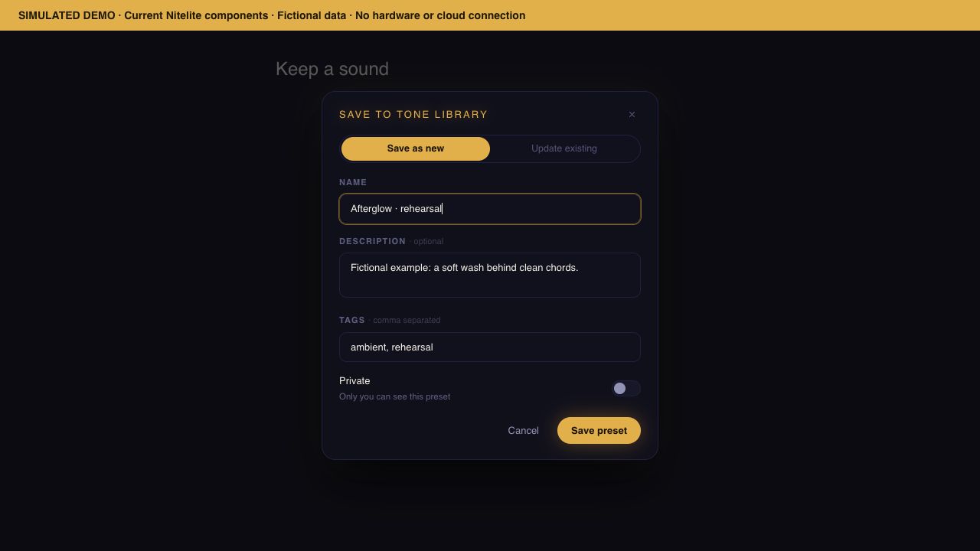The width and height of the screenshot is (980, 551).
Task: Focus the Description text area
Action: (490, 275)
